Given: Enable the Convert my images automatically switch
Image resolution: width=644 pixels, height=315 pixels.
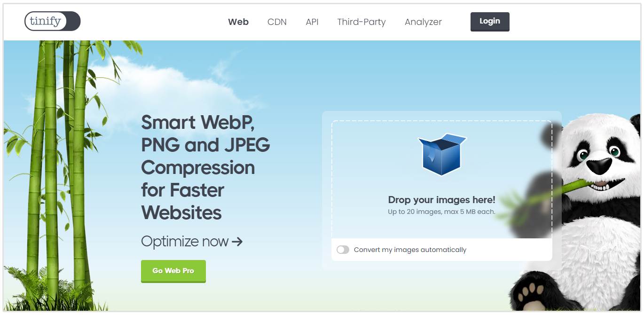Looking at the screenshot, I should [343, 250].
